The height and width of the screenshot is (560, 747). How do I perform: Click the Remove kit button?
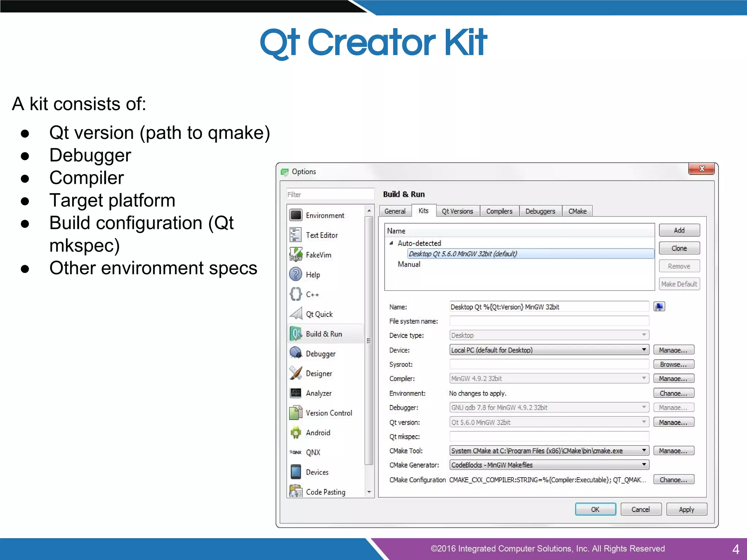(x=679, y=266)
